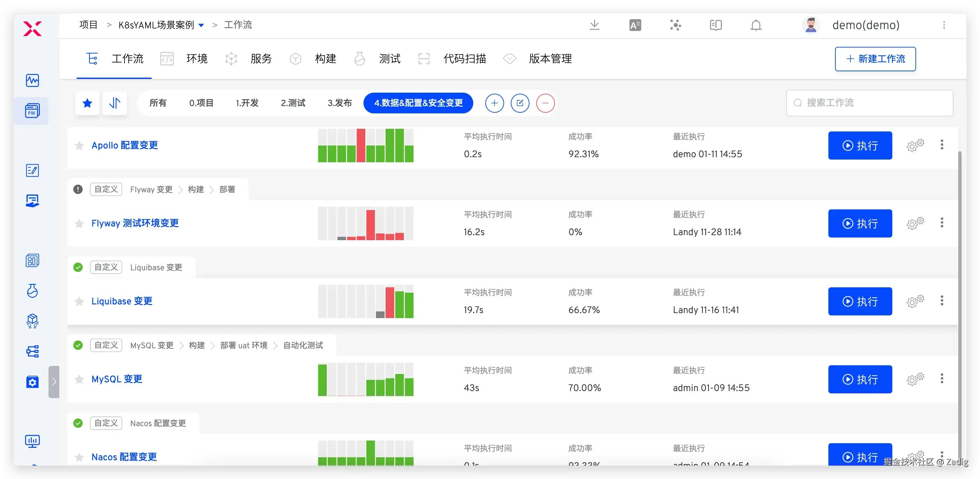Expand the collapsed sidebar arrow
Screen dimensions: 980x479
[54, 382]
